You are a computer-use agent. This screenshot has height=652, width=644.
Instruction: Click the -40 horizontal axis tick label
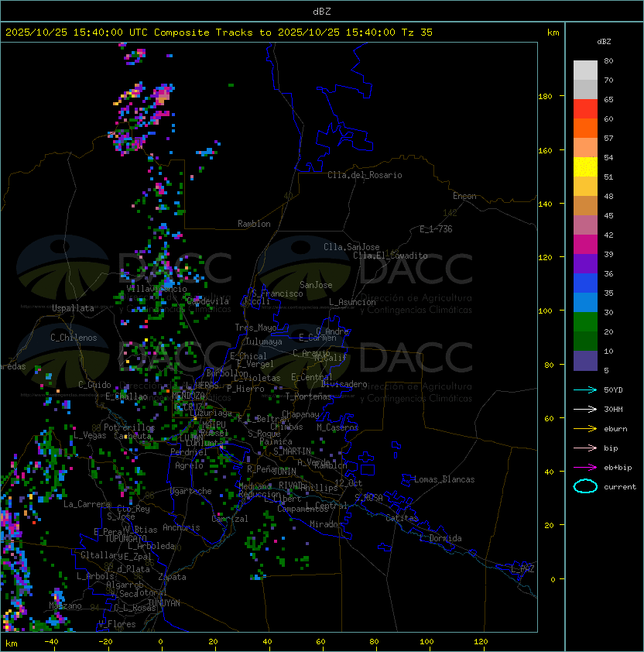[x=51, y=642]
